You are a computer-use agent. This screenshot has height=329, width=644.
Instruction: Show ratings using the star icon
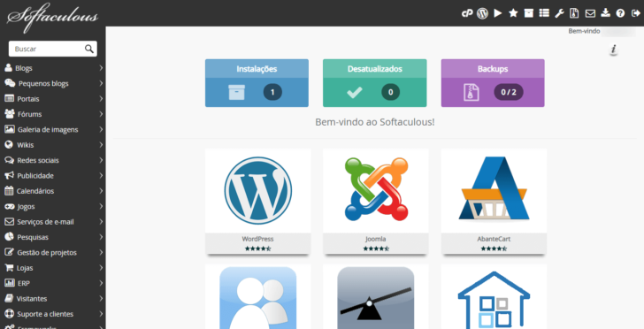click(x=513, y=13)
